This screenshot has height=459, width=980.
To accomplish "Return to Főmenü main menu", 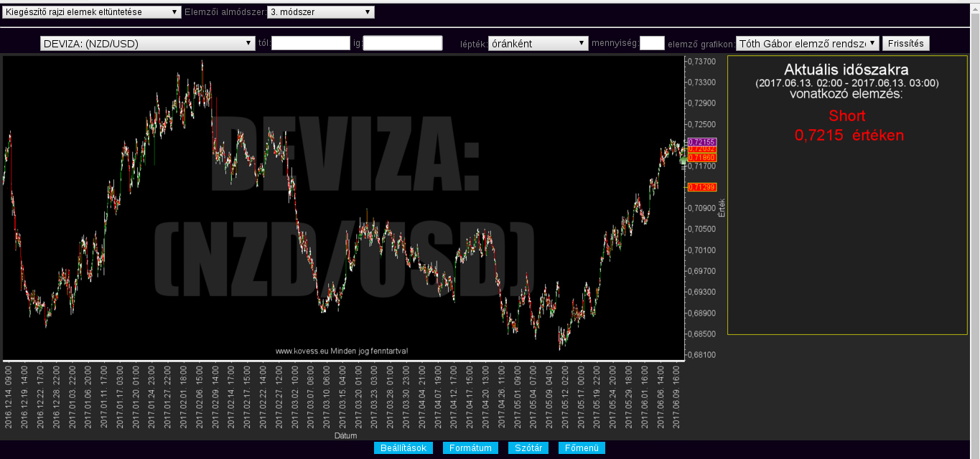I will tap(582, 448).
